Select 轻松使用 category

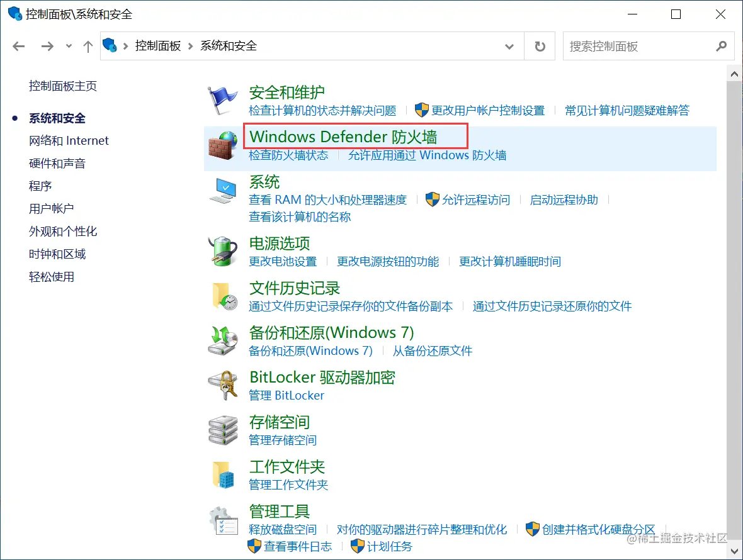point(51,277)
